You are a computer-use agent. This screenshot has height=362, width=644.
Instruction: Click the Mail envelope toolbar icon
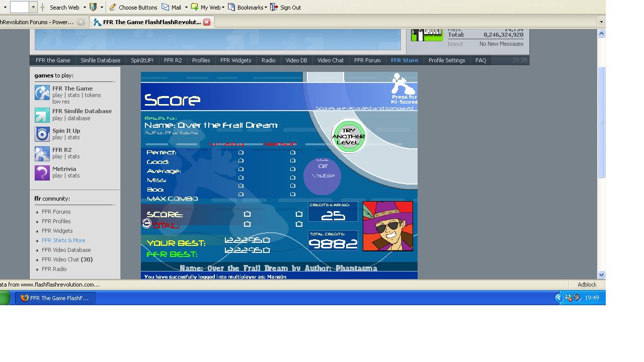click(x=165, y=7)
